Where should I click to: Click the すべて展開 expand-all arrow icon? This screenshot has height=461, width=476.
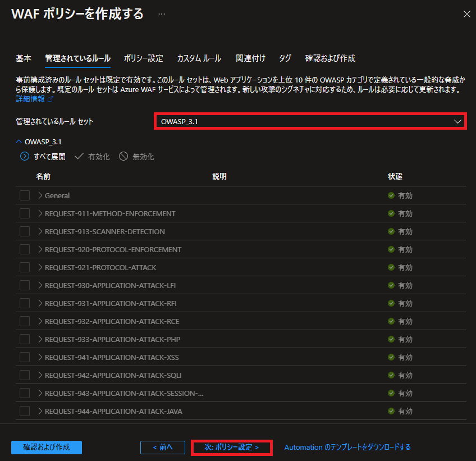(25, 157)
